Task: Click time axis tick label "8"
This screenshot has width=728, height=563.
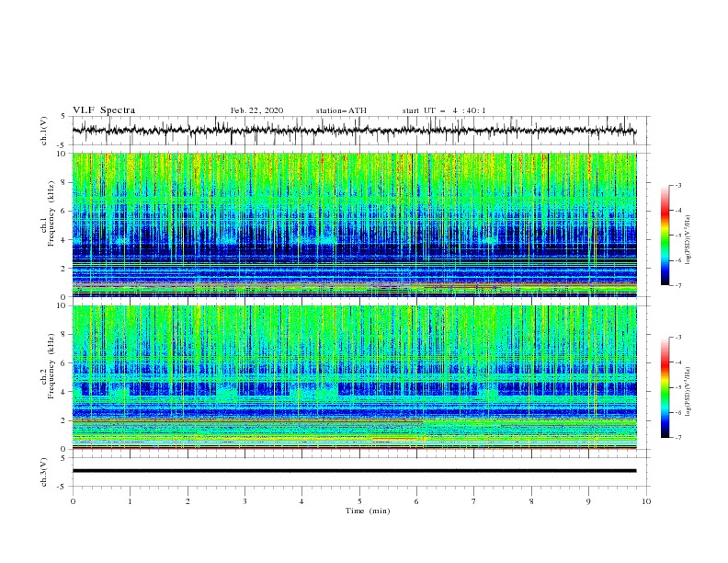Action: 531,501
